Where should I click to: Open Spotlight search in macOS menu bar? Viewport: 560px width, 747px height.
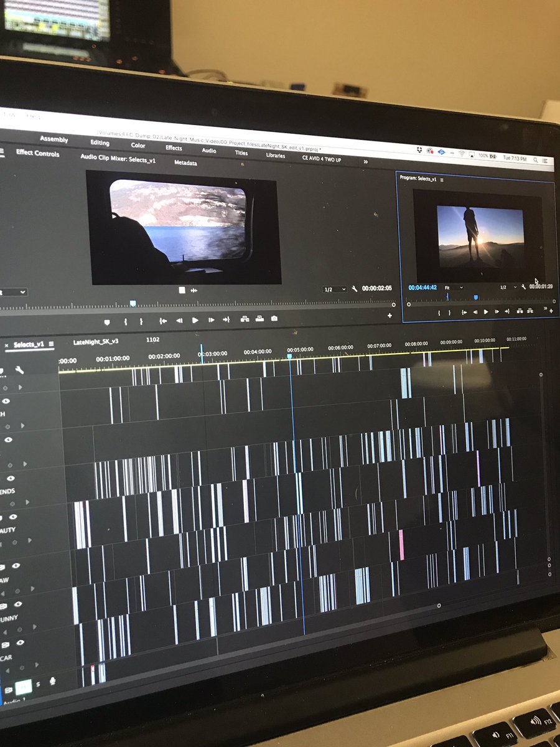(x=535, y=160)
